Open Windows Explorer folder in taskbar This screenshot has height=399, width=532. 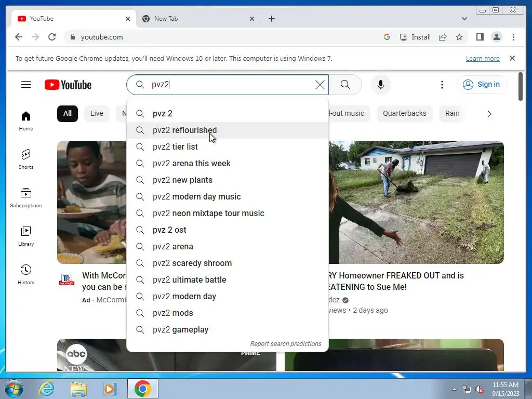78,389
